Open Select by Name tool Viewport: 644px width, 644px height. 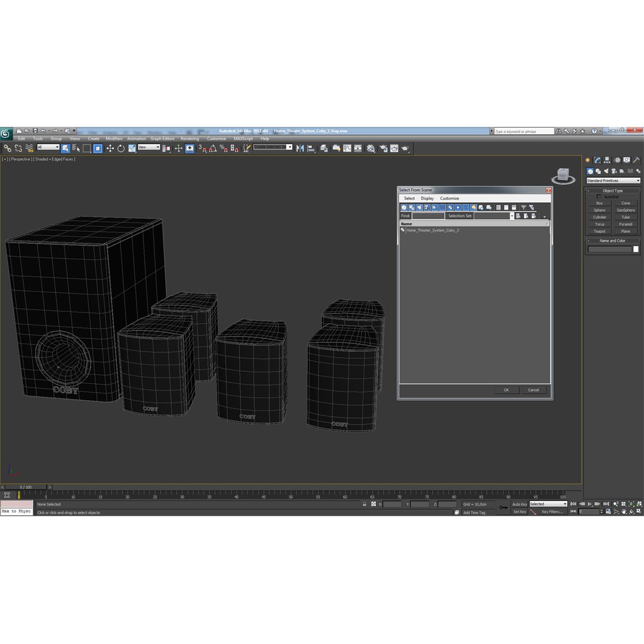76,148
